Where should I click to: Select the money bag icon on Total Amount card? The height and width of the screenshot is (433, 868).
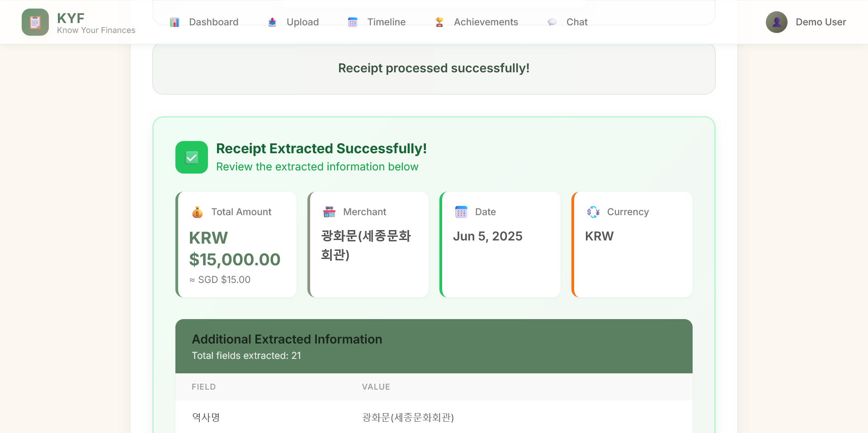pos(197,212)
